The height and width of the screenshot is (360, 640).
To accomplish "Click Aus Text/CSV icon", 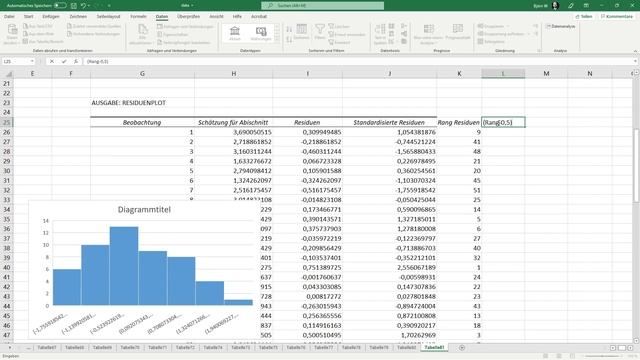I will pyautogui.click(x=25, y=27).
